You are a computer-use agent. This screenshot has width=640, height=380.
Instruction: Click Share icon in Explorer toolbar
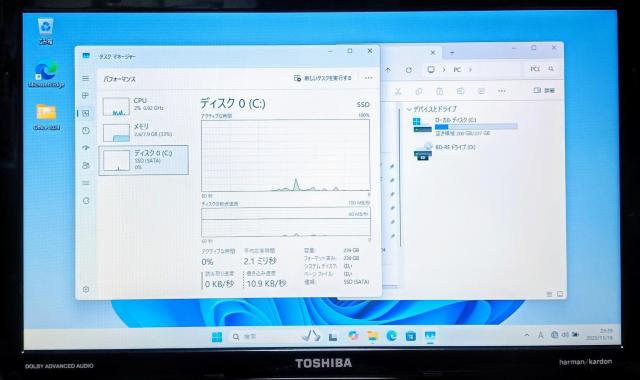pos(481,91)
